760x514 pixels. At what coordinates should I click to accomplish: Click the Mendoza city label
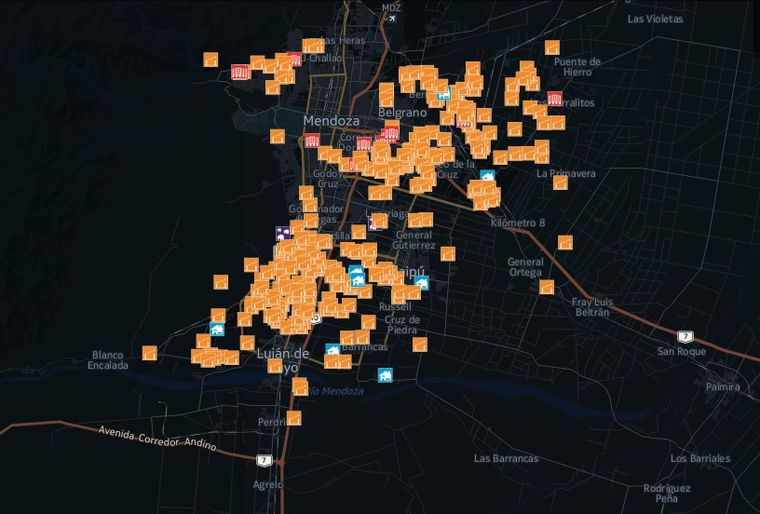[x=332, y=120]
